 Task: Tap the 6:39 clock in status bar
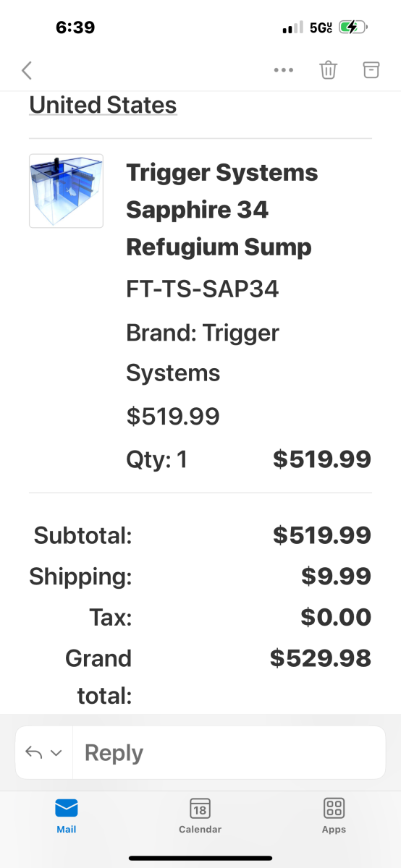[x=75, y=27]
